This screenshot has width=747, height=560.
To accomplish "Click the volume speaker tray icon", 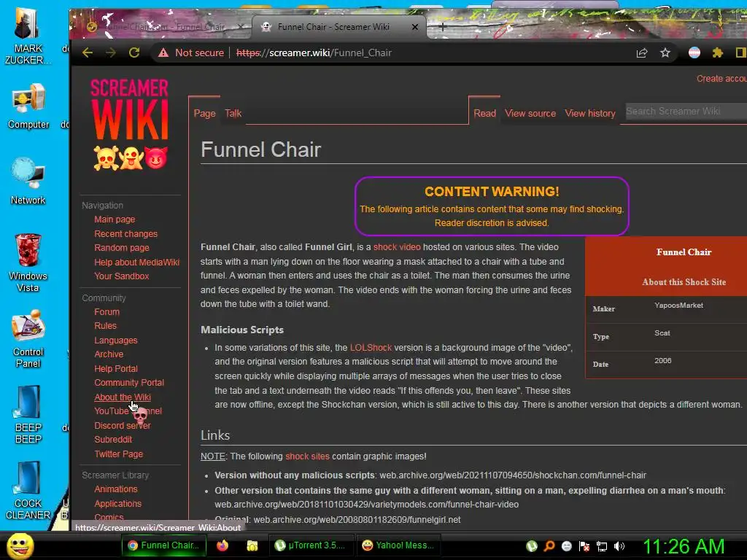I will 619,546.
